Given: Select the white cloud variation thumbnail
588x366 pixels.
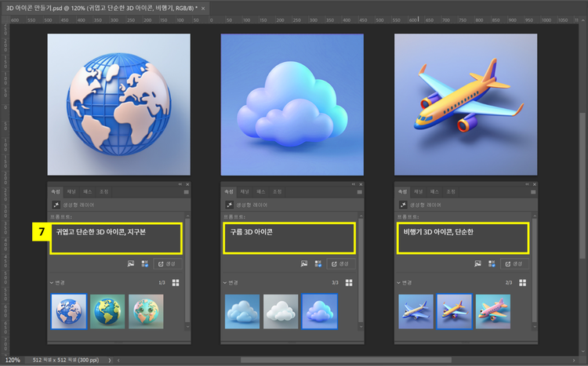Looking at the screenshot, I should coord(281,312).
